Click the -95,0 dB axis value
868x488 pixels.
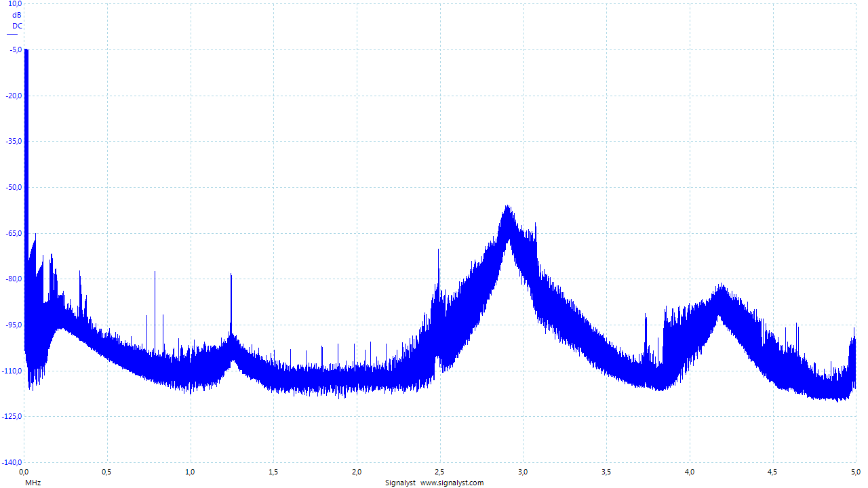point(14,325)
